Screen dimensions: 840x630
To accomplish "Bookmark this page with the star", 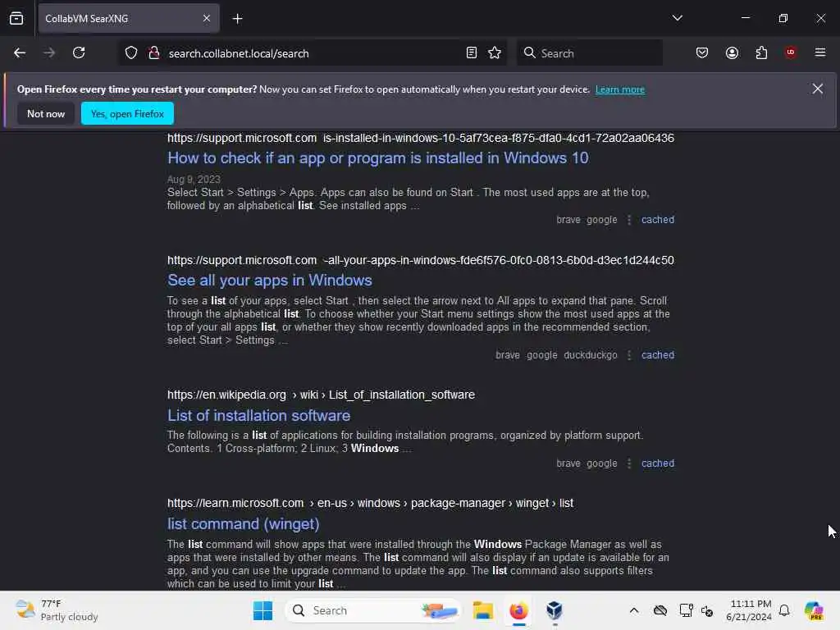I will 495,53.
